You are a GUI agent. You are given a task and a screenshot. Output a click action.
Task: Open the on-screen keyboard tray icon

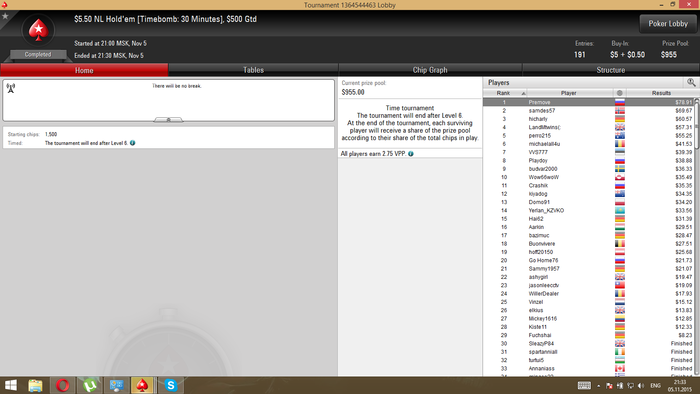coord(584,386)
